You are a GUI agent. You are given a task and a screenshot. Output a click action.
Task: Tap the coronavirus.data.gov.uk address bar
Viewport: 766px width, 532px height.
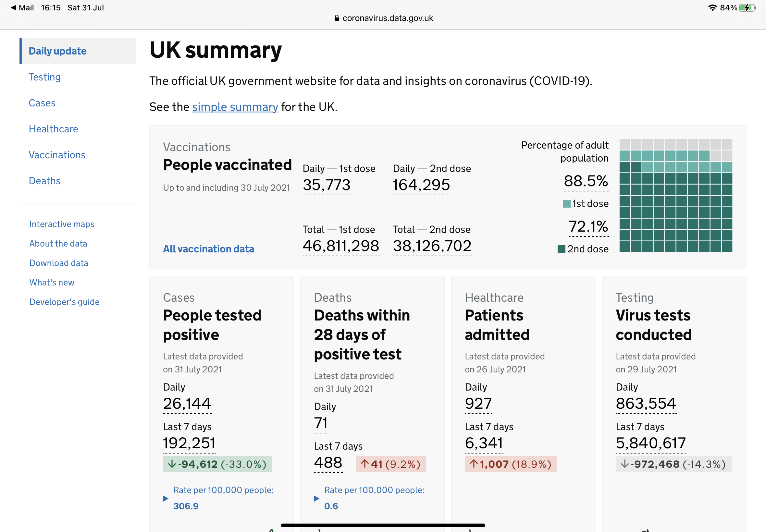[x=384, y=18]
